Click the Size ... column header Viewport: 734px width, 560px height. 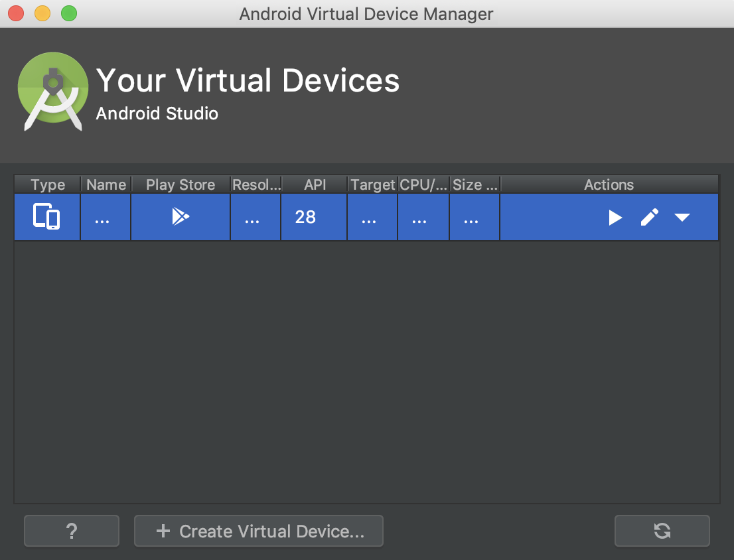475,184
